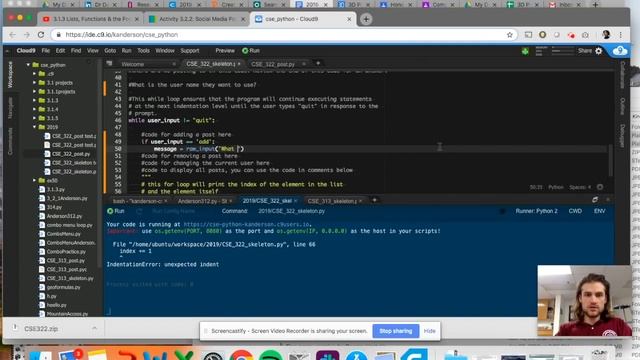Screen dimensions: 640x360
Task: Open the Runner: Python 2 dropdown
Action: (536, 211)
